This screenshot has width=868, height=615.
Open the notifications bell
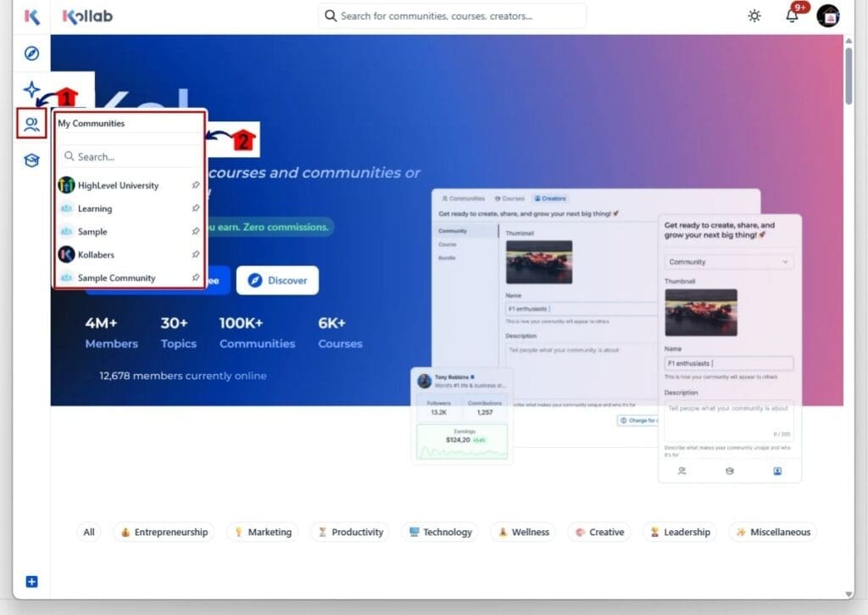[793, 15]
